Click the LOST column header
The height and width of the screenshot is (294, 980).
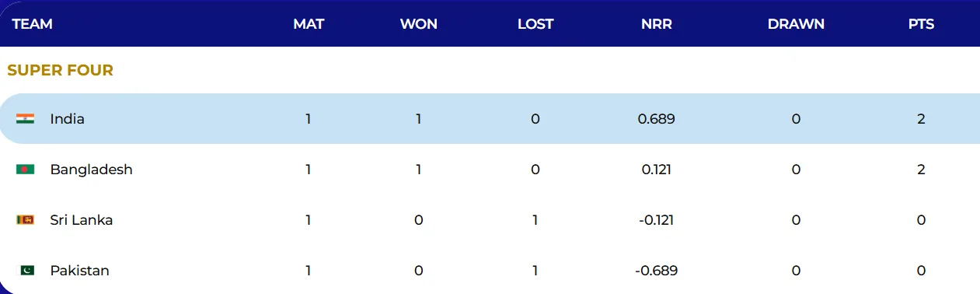pos(535,24)
